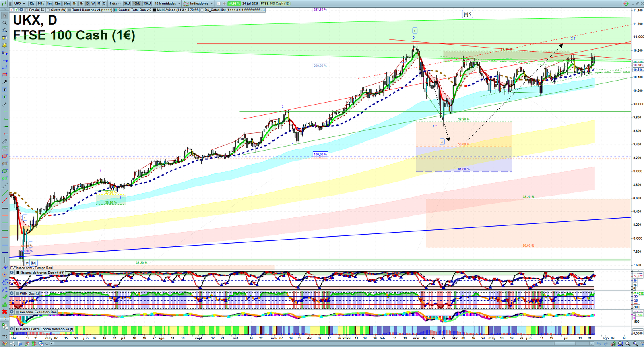Click the red plus icon in indicator bar

tap(12, 10)
